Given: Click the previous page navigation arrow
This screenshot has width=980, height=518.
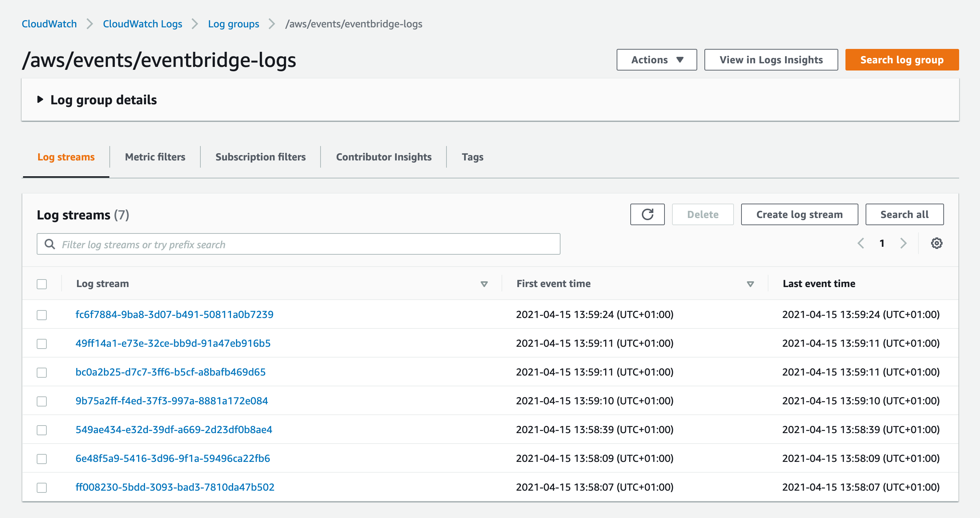Looking at the screenshot, I should coord(861,244).
